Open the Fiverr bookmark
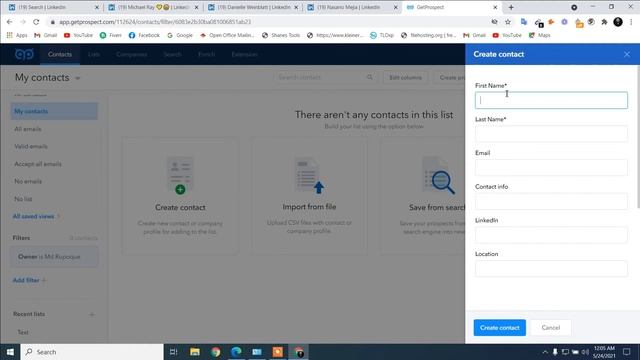 111,35
